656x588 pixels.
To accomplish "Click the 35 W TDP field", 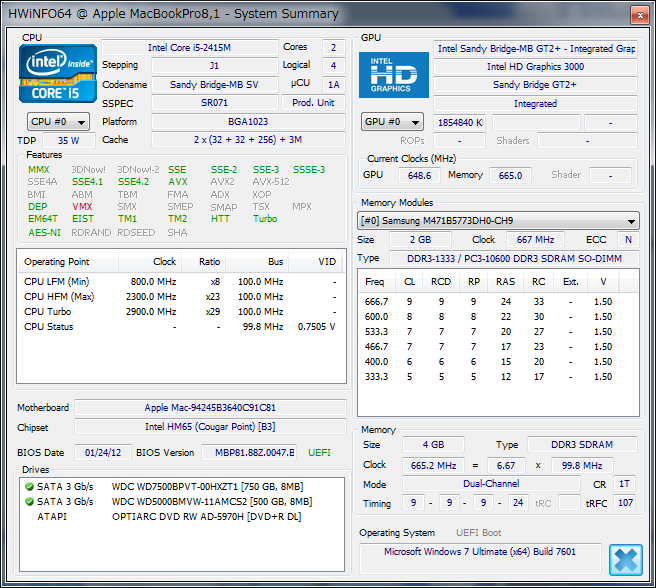I will 69,141.
